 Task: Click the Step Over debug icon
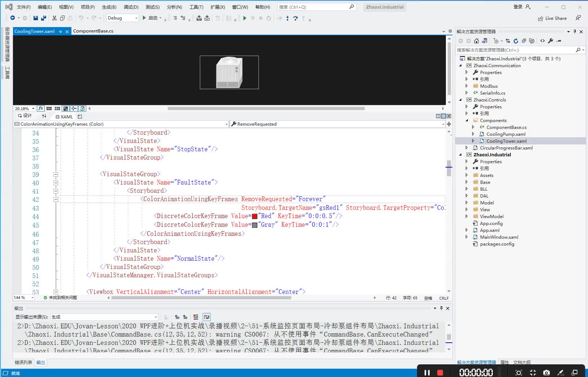coord(295,18)
